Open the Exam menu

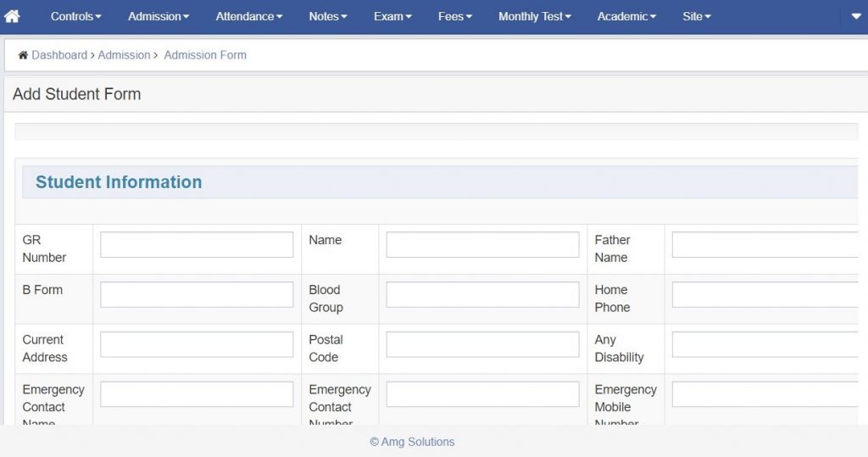coord(392,16)
